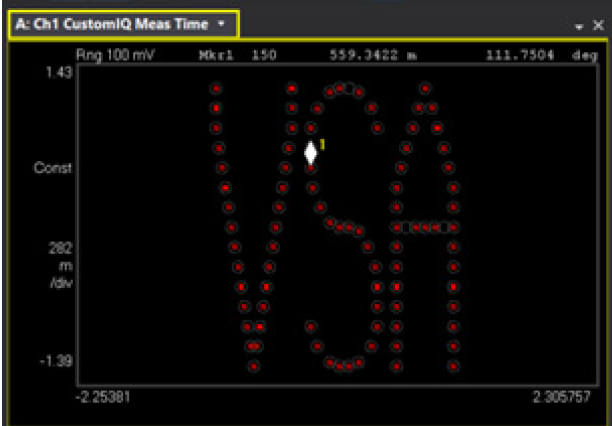Select the Ch1 CustomIQ Meas Time tab
Screen dimensions: 612x426
112,23
